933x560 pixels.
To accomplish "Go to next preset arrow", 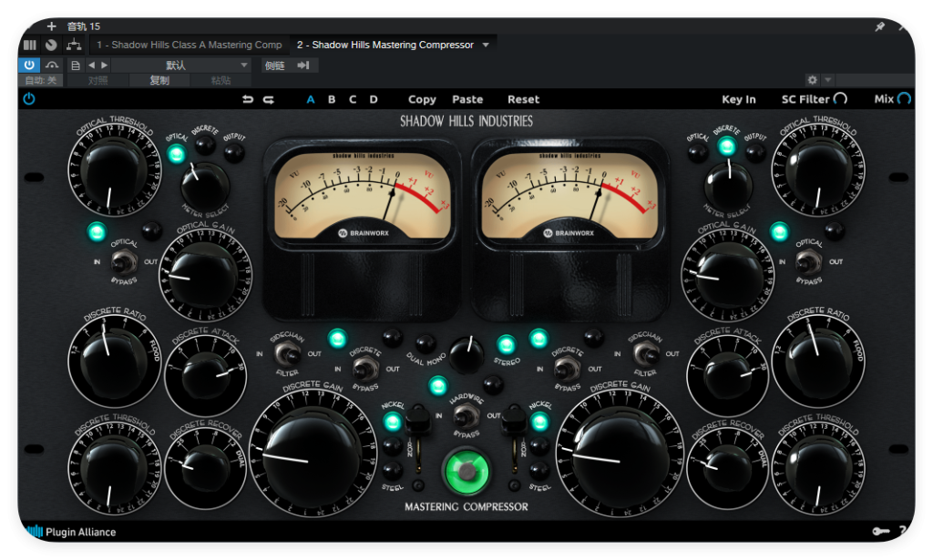I will coord(104,66).
